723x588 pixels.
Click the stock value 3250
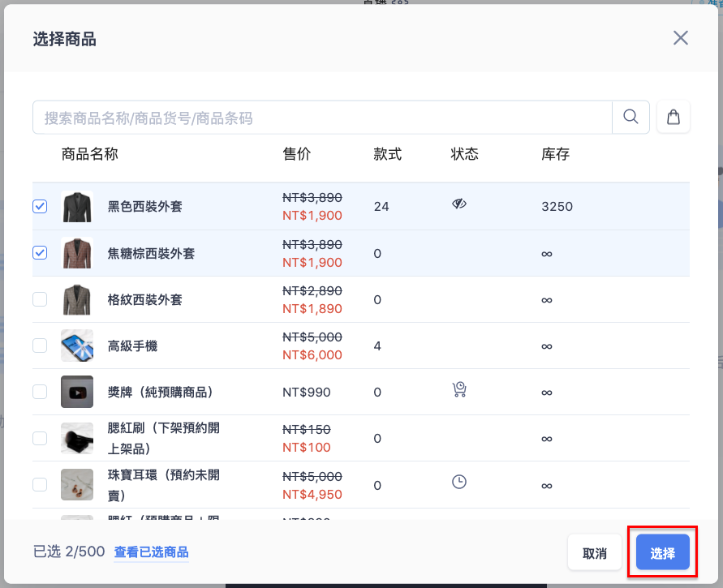coord(557,207)
